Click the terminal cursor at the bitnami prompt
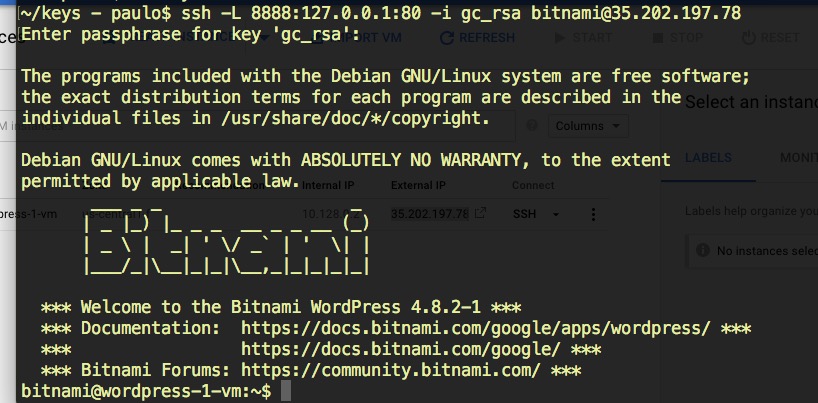The image size is (818, 403). pos(286,391)
